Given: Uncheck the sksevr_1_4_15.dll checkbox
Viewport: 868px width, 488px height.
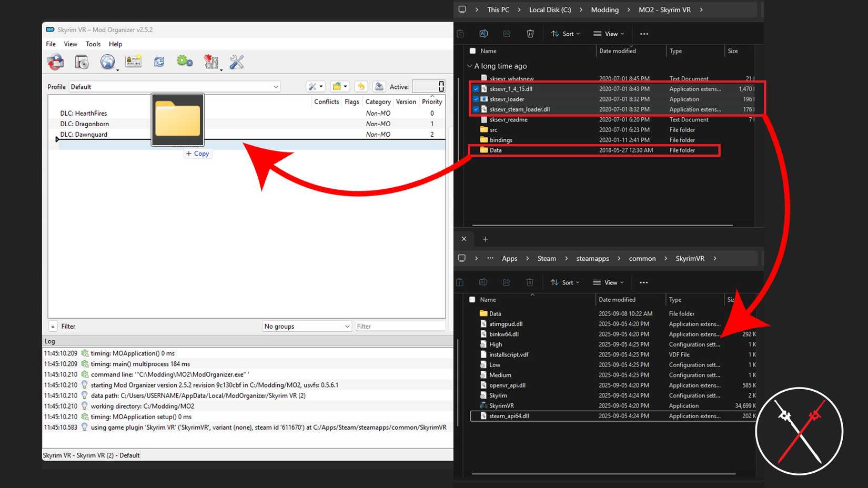Looking at the screenshot, I should click(x=476, y=89).
